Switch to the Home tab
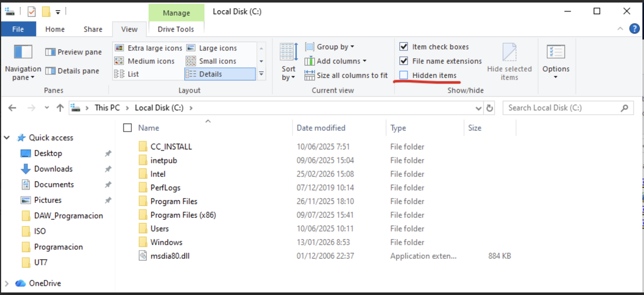 coord(55,29)
